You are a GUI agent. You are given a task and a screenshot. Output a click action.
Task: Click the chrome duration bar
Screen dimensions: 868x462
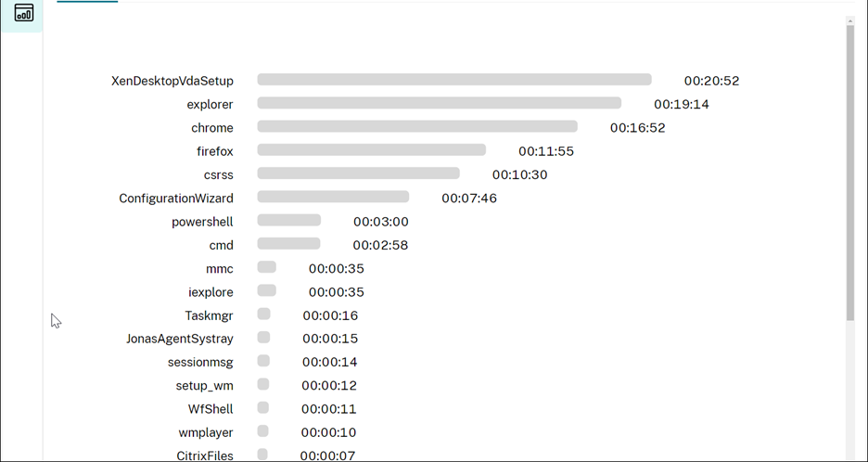417,127
